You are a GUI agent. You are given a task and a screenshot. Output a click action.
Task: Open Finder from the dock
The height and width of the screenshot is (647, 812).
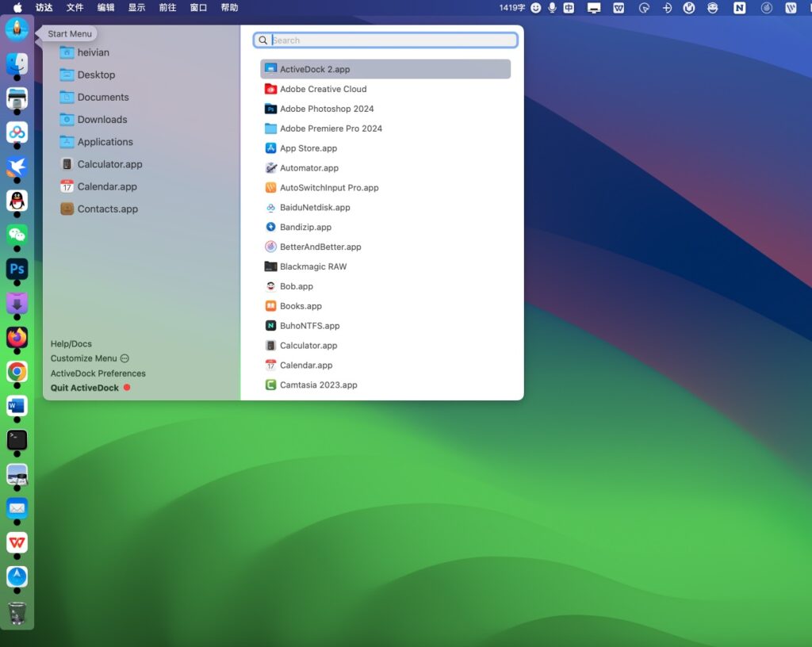[x=17, y=64]
